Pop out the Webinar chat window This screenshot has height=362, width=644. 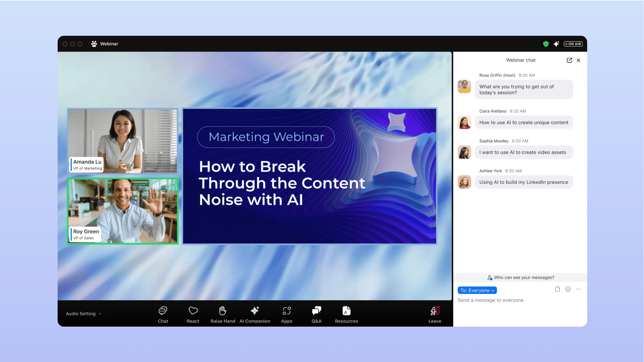(569, 60)
